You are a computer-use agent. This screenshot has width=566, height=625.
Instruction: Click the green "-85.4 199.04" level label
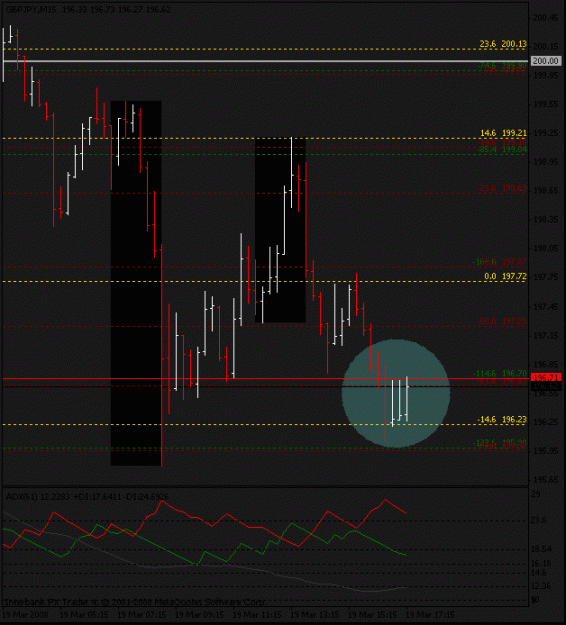pos(503,149)
